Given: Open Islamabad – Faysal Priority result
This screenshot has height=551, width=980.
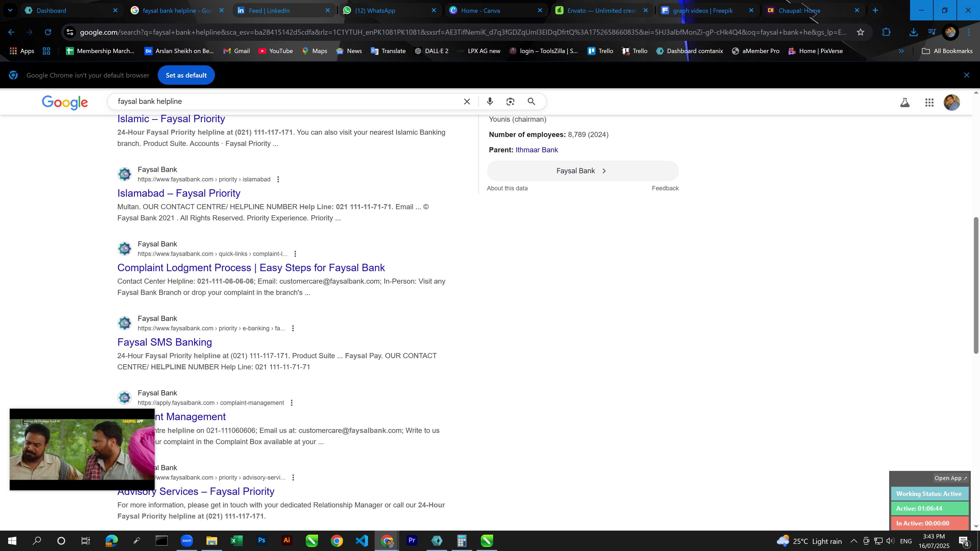Looking at the screenshot, I should [x=179, y=193].
